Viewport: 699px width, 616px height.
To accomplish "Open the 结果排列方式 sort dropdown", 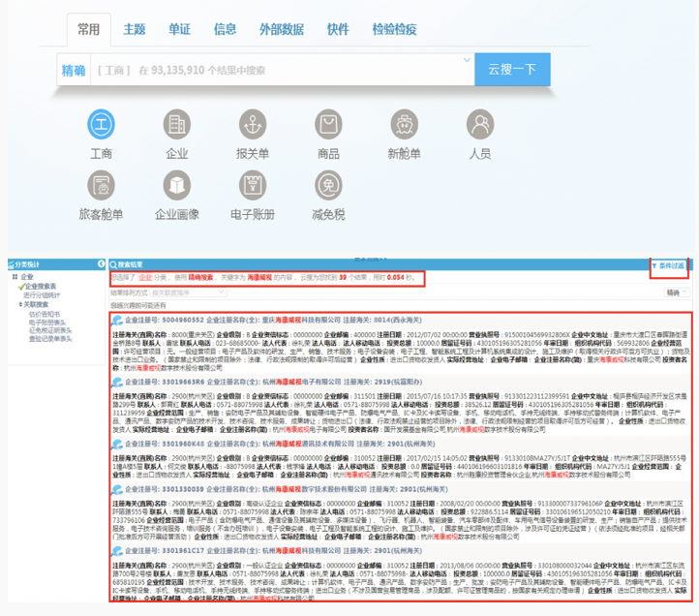I will pyautogui.click(x=188, y=293).
